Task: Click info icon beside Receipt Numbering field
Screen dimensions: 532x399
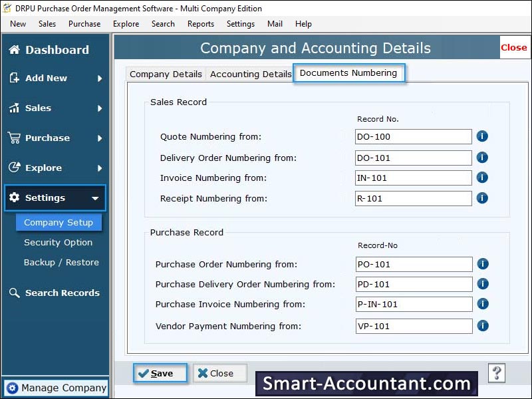Action: point(483,198)
